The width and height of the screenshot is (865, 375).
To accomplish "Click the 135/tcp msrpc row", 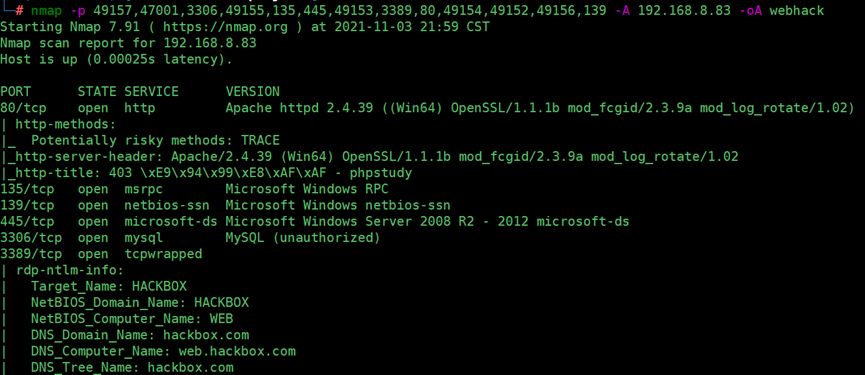I will coord(194,189).
